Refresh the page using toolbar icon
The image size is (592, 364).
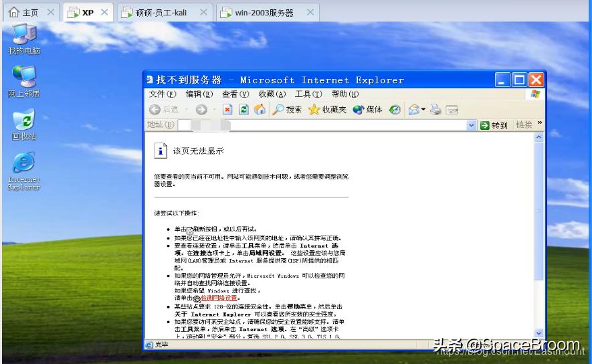click(243, 110)
